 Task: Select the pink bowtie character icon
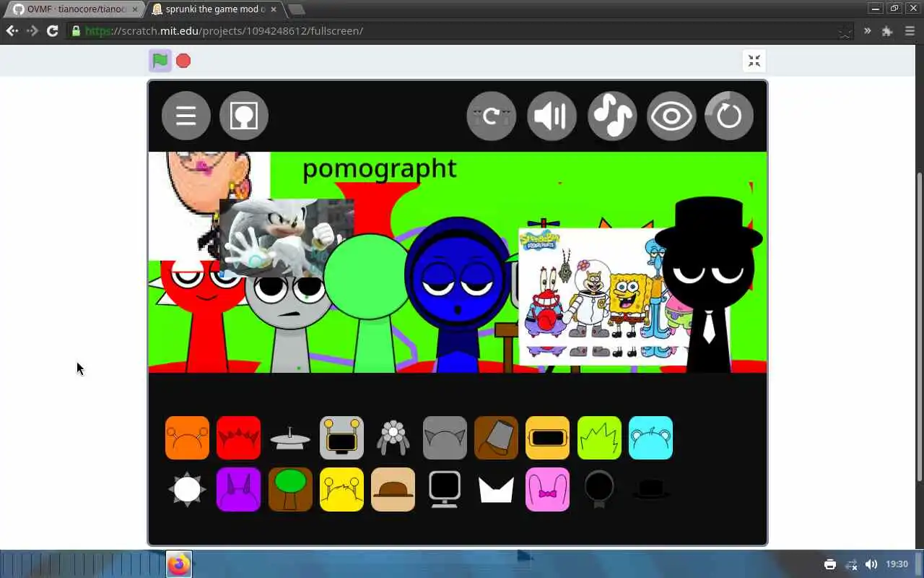click(x=547, y=489)
